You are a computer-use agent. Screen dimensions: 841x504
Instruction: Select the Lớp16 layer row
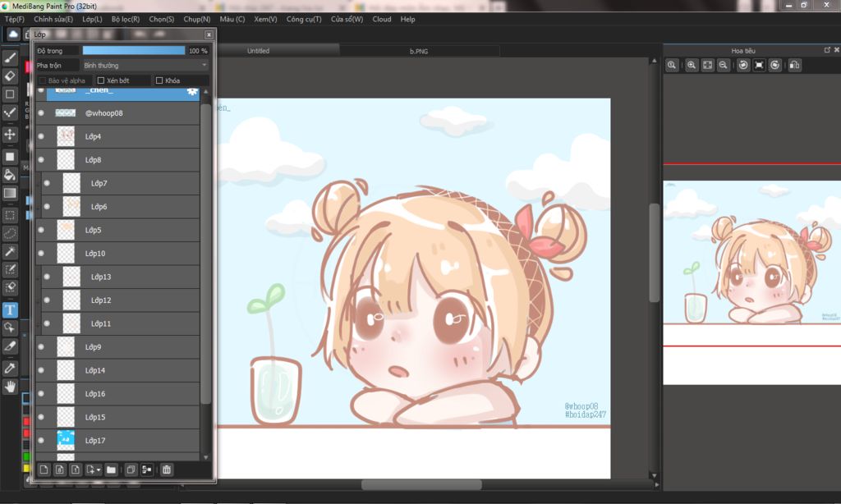tap(117, 393)
